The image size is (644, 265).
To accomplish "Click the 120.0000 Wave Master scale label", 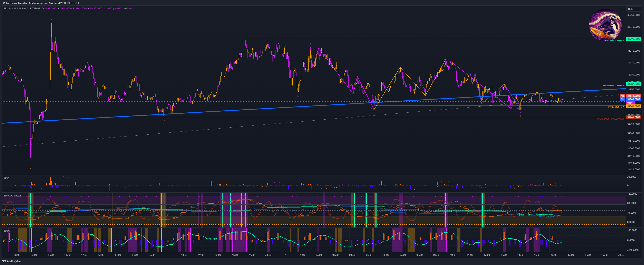I will point(632,194).
